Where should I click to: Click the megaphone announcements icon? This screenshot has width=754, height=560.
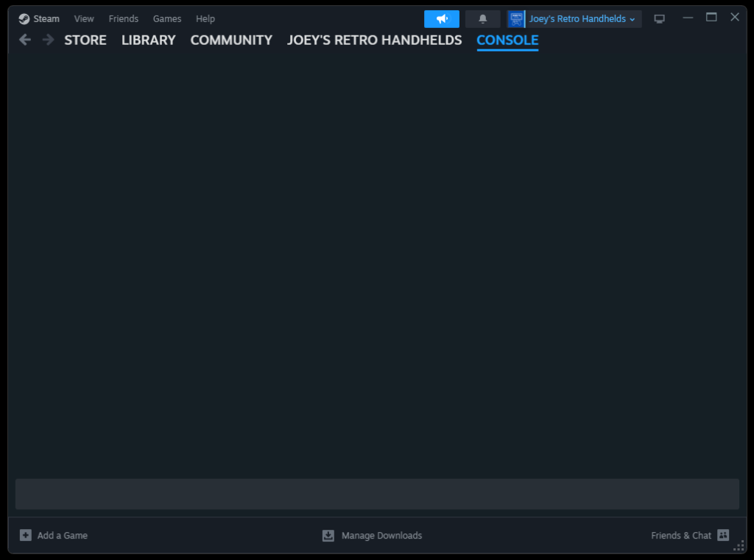click(x=442, y=19)
